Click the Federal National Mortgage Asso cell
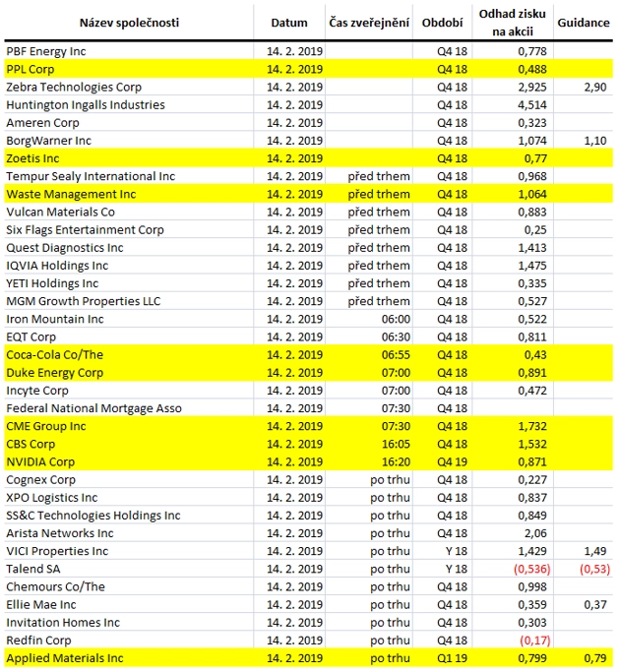The height and width of the screenshot is (672, 619). 93,408
